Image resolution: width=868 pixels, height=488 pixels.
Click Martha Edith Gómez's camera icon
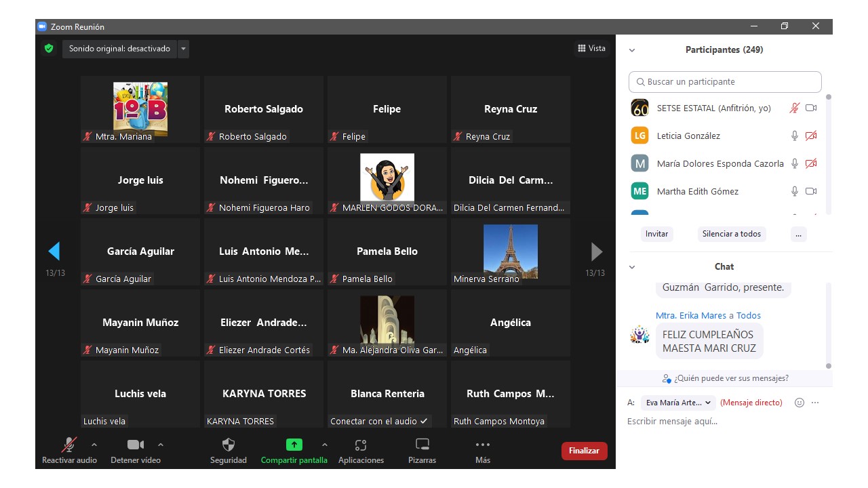(811, 191)
